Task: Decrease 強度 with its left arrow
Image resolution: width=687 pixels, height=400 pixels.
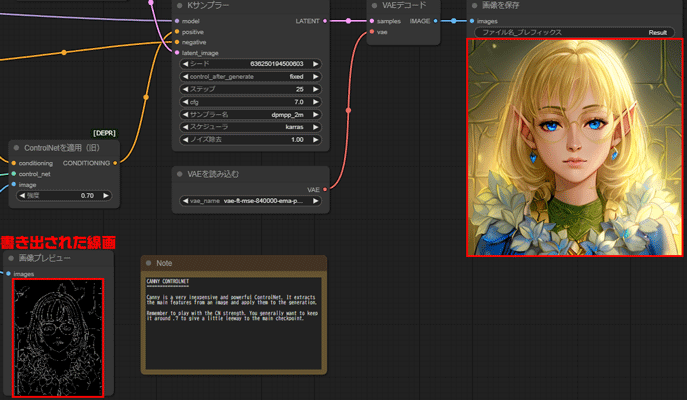Action: point(22,195)
